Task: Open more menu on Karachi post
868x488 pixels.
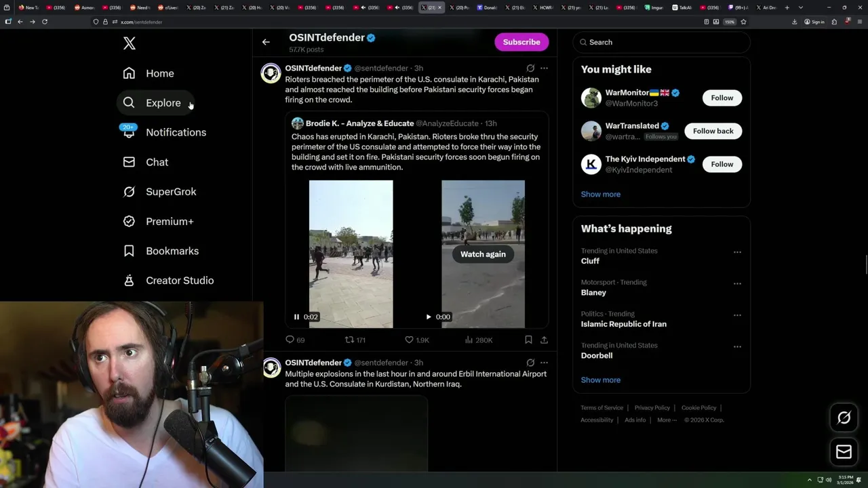Action: point(544,68)
